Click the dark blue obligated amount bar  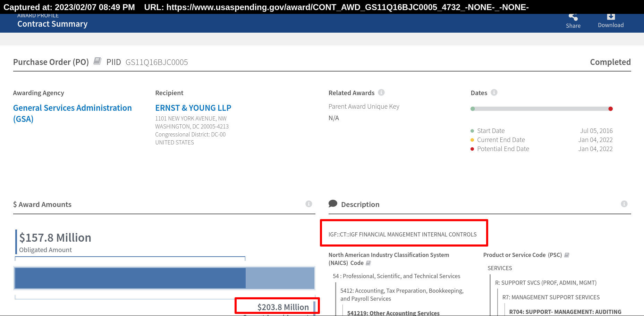(130, 278)
